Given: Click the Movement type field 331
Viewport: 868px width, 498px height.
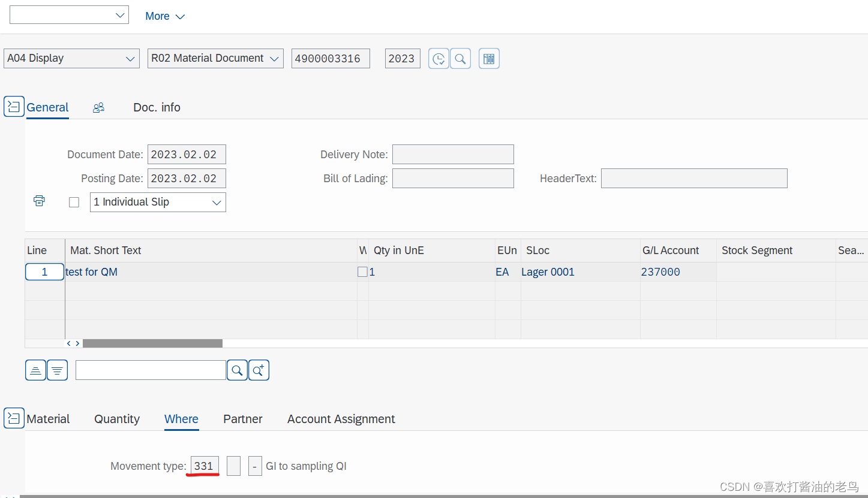Looking at the screenshot, I should pyautogui.click(x=205, y=466).
